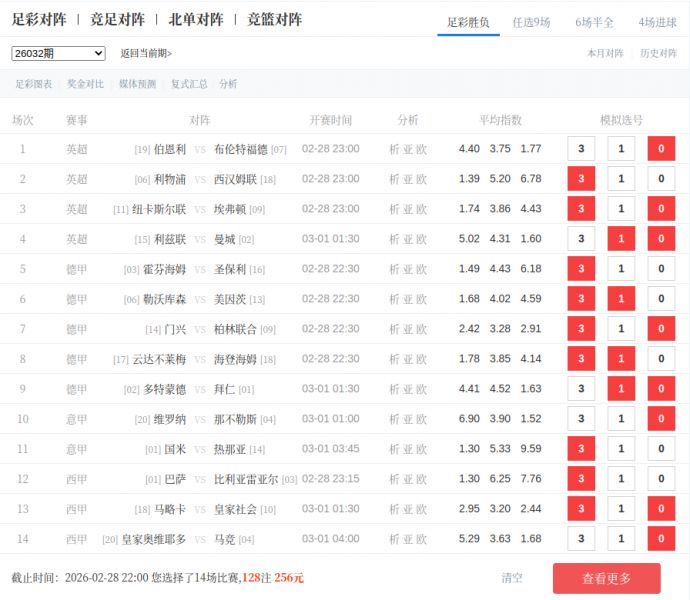Open the 欧 odds link for 马略卡 match
This screenshot has height=600, width=690.
[422, 509]
